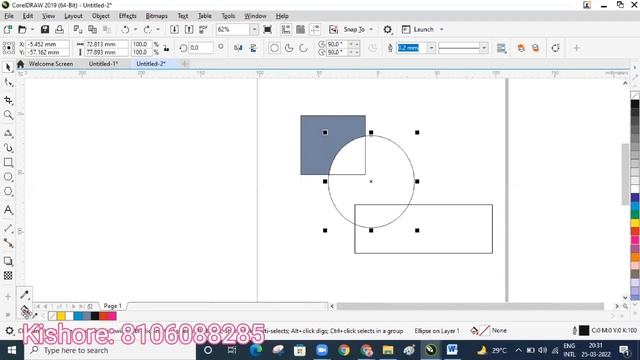Select the Ellipse tool

coord(8,177)
